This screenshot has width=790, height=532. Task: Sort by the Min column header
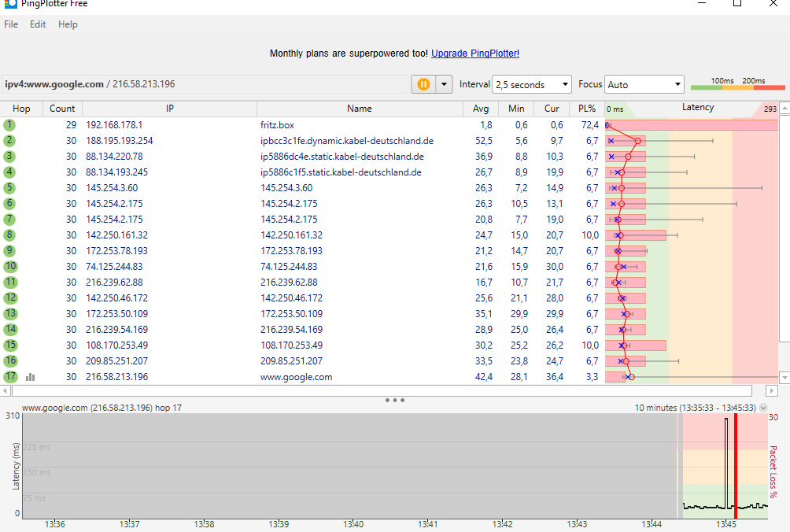tap(516, 109)
